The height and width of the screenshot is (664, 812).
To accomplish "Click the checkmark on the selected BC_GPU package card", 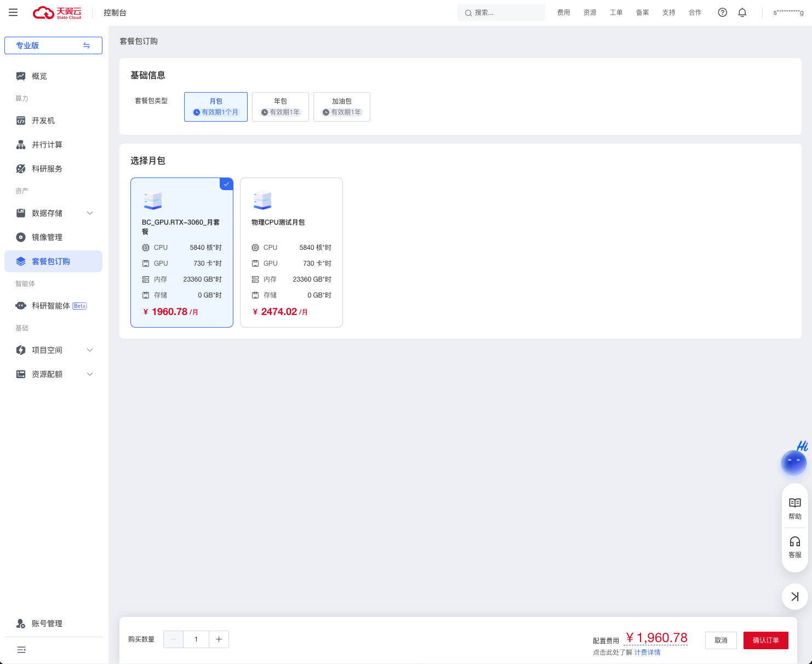I will tap(226, 184).
